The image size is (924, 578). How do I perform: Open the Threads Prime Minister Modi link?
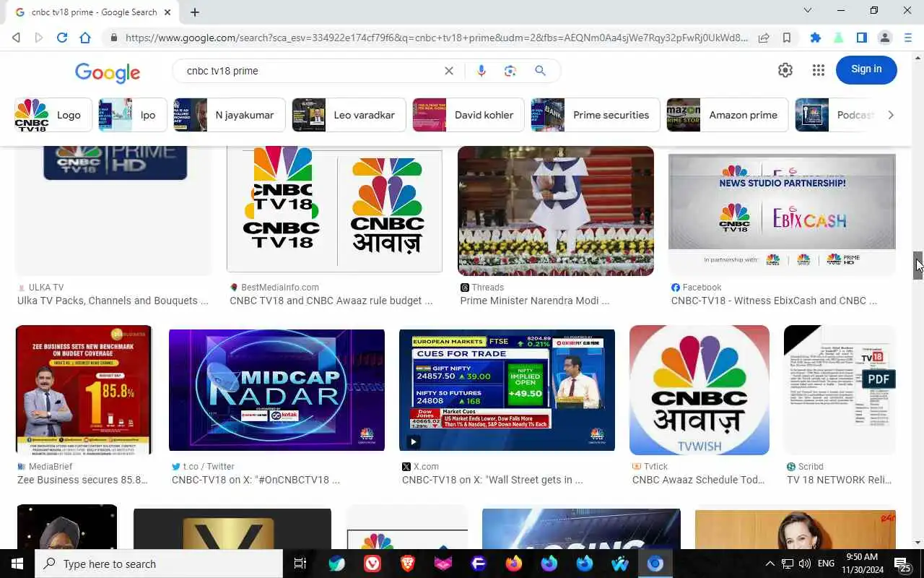535,301
